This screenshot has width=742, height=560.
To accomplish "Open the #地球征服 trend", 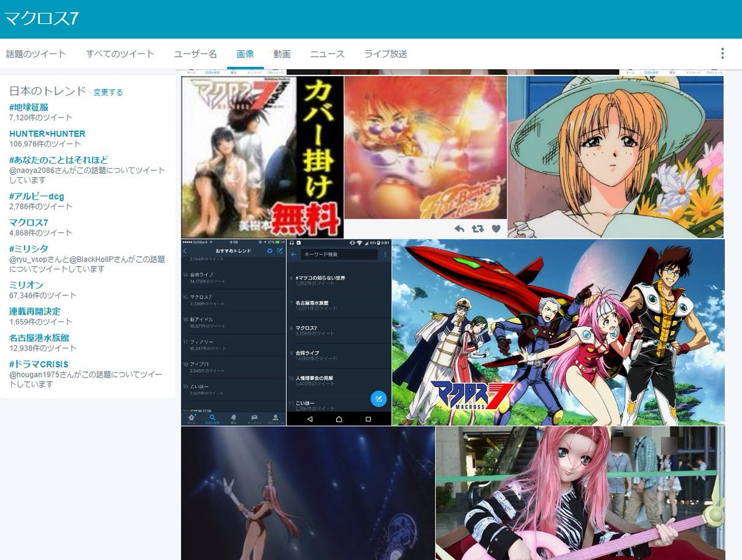I will (28, 108).
